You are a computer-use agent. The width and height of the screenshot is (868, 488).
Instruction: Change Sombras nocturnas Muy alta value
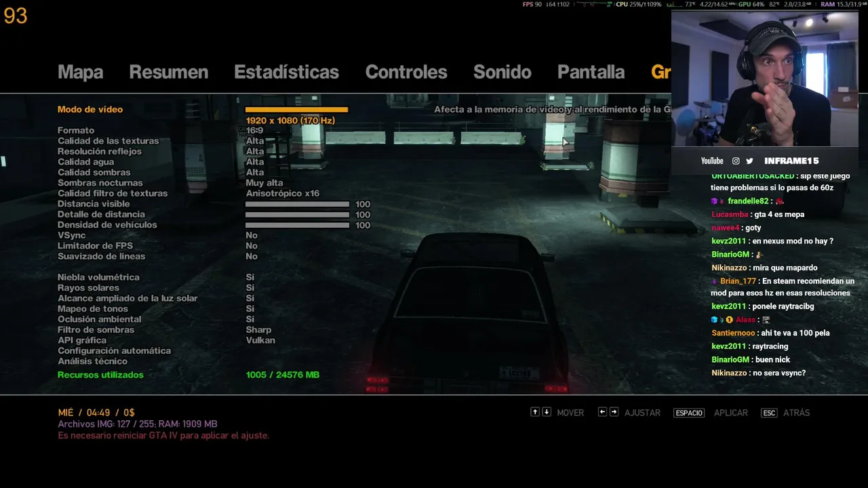pos(264,183)
